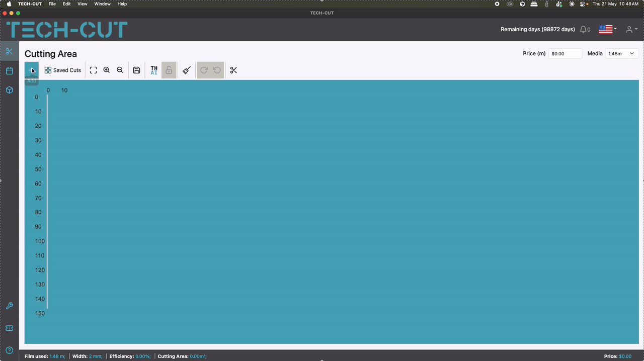Click the Efficiency 0.00% status

point(130,356)
